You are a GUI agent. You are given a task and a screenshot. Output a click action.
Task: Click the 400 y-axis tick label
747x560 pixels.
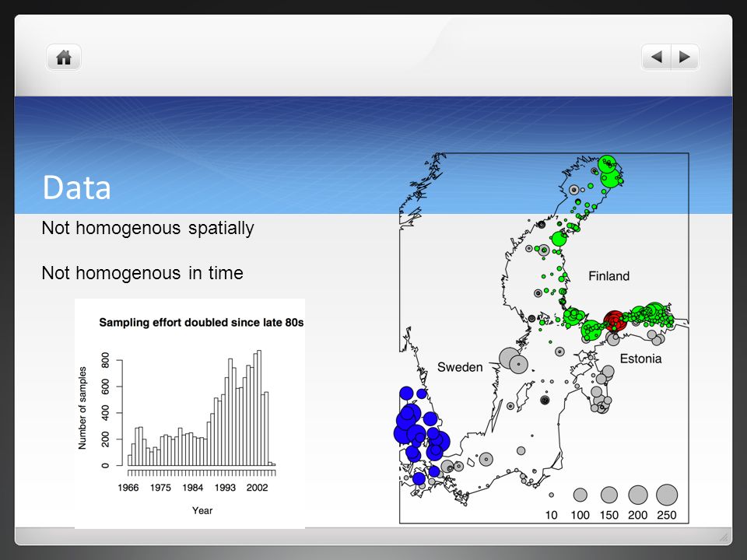(105, 413)
